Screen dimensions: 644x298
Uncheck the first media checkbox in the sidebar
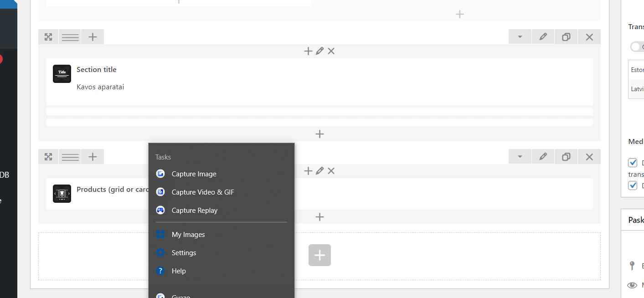click(633, 163)
